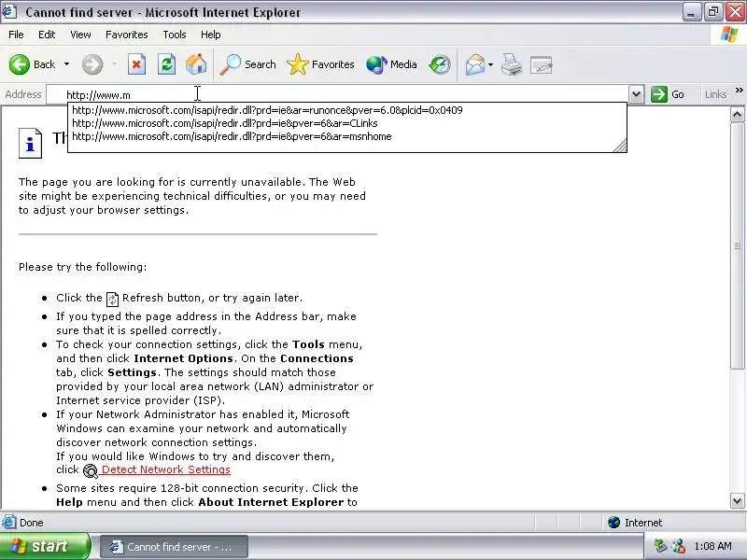The height and width of the screenshot is (560, 747).
Task: Click the Internet zone status indicator
Action: [x=635, y=523]
